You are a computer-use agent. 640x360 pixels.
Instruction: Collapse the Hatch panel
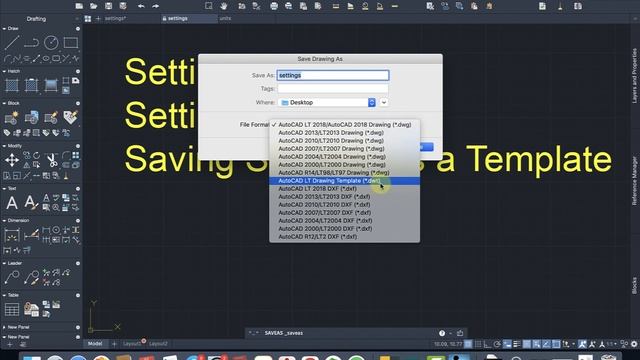(x=4, y=71)
